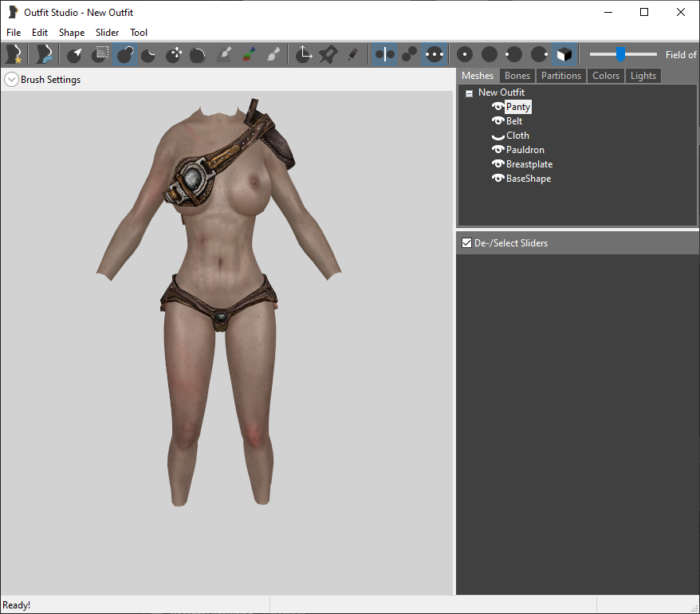Toggle the perspective cube view icon
The image size is (700, 614).
564,54
